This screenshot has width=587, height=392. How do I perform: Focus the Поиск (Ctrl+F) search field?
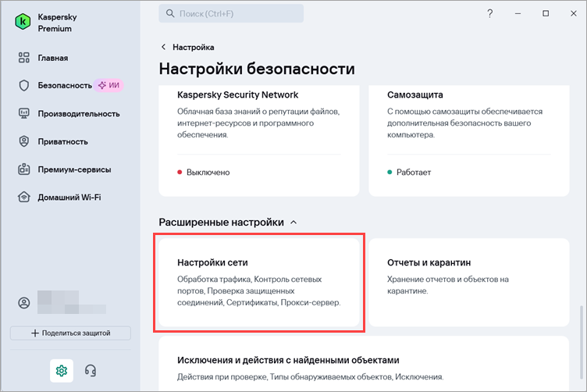pos(231,13)
